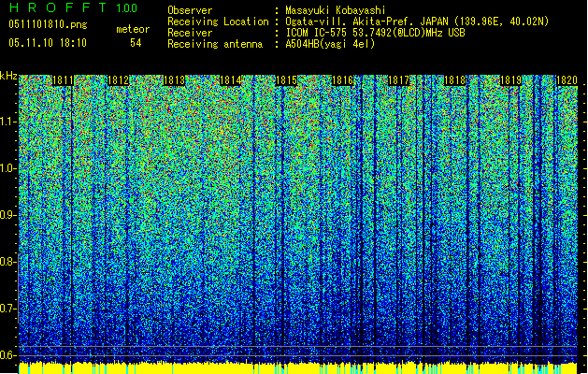The image size is (588, 374).
Task: Select the date stamp 05.11.10 18:10
Action: (x=48, y=43)
